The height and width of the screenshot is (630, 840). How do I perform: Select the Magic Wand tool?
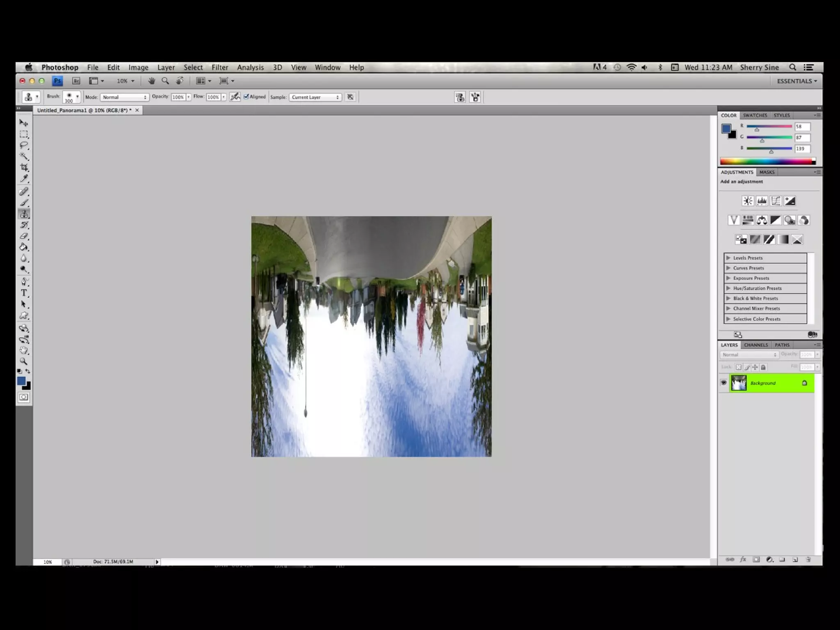(24, 156)
